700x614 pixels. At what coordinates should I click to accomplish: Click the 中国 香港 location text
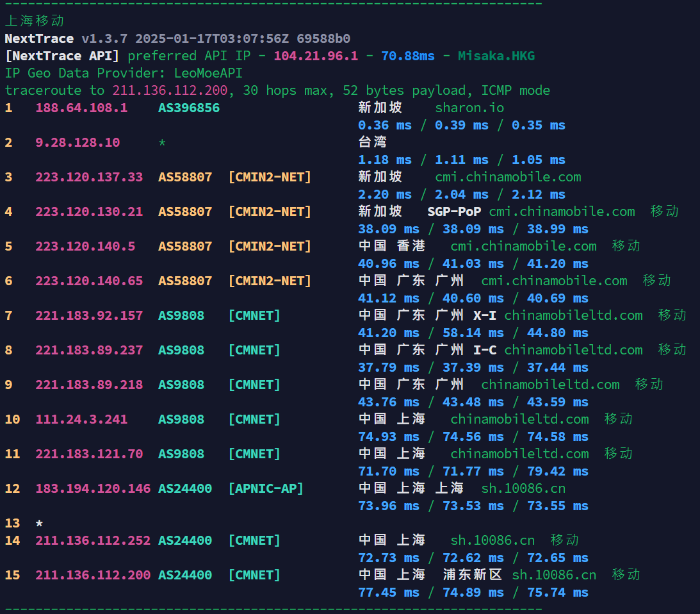pyautogui.click(x=391, y=245)
